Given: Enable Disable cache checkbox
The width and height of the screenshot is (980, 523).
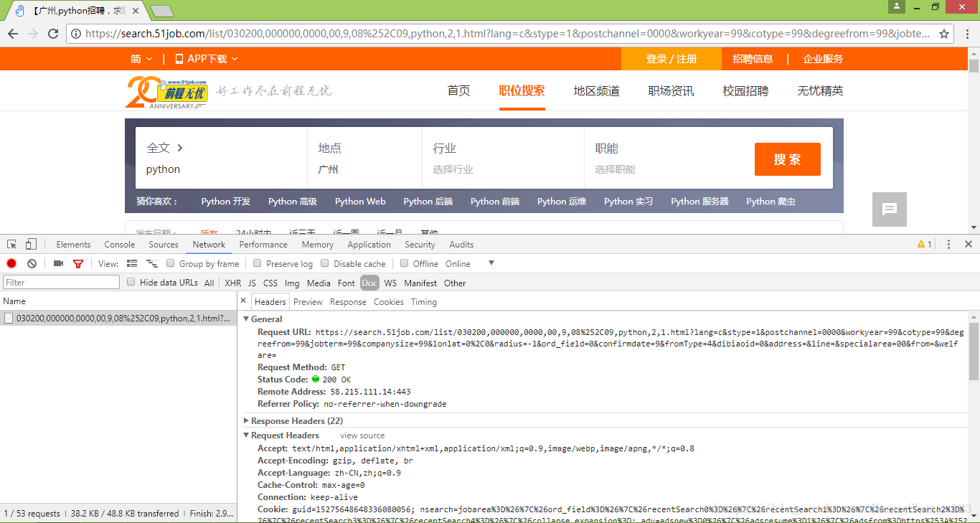Looking at the screenshot, I should click(325, 263).
